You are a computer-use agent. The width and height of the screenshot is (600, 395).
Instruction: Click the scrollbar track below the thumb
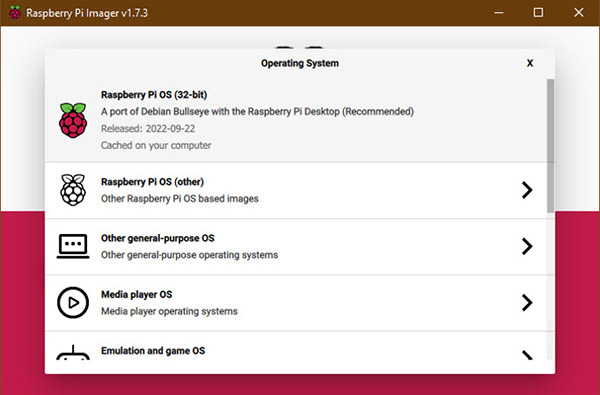pos(550,286)
